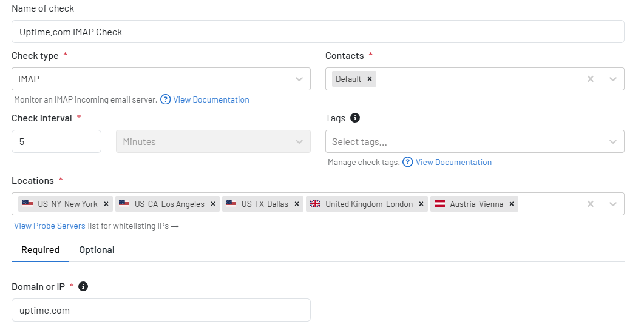The height and width of the screenshot is (330, 644).
Task: Select the Required tab
Action: tap(40, 250)
